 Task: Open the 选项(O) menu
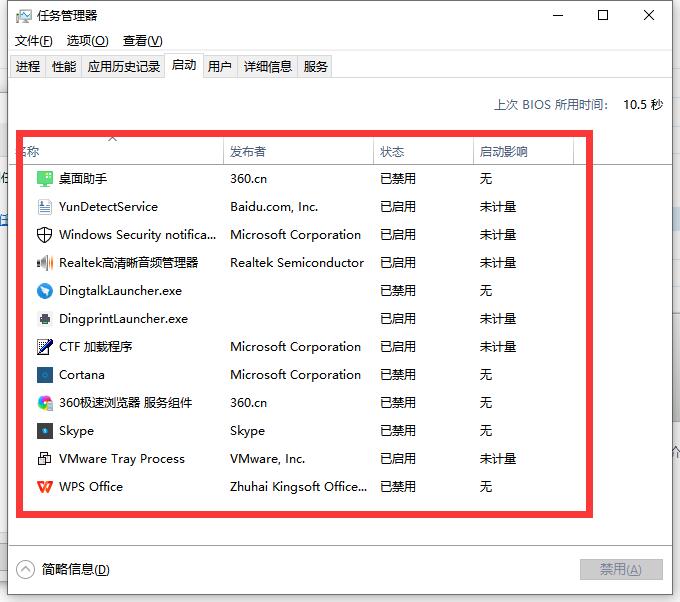88,41
